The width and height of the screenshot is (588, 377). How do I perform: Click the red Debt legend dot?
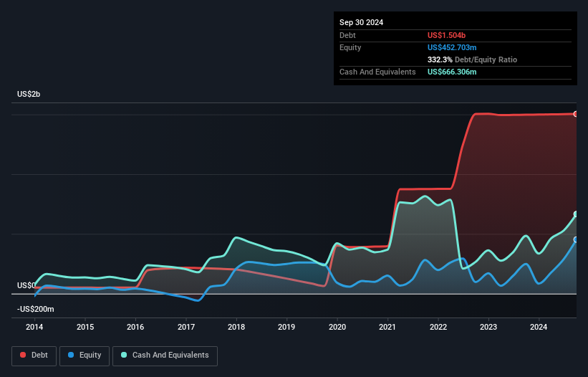pos(23,355)
